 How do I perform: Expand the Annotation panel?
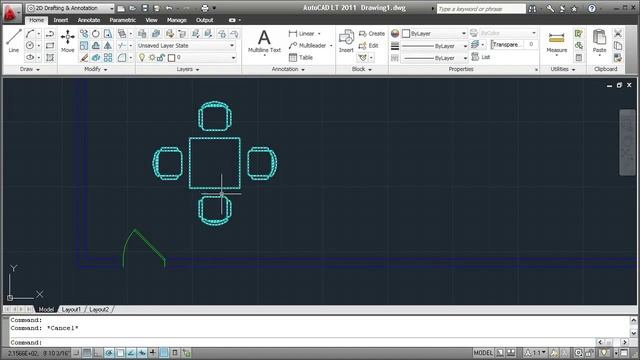pos(288,69)
